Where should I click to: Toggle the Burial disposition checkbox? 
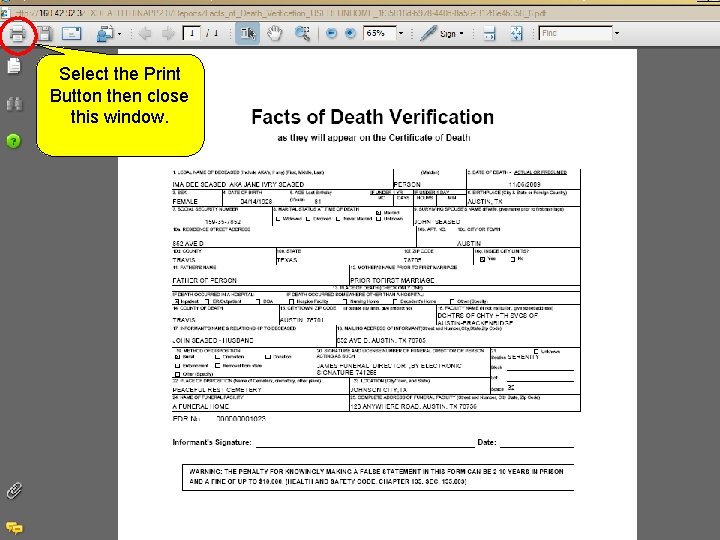(x=178, y=357)
